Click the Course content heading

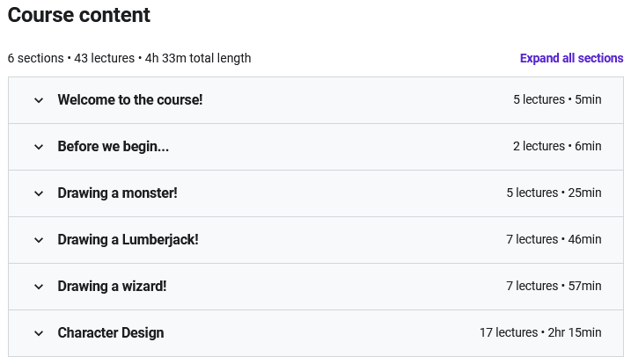79,15
